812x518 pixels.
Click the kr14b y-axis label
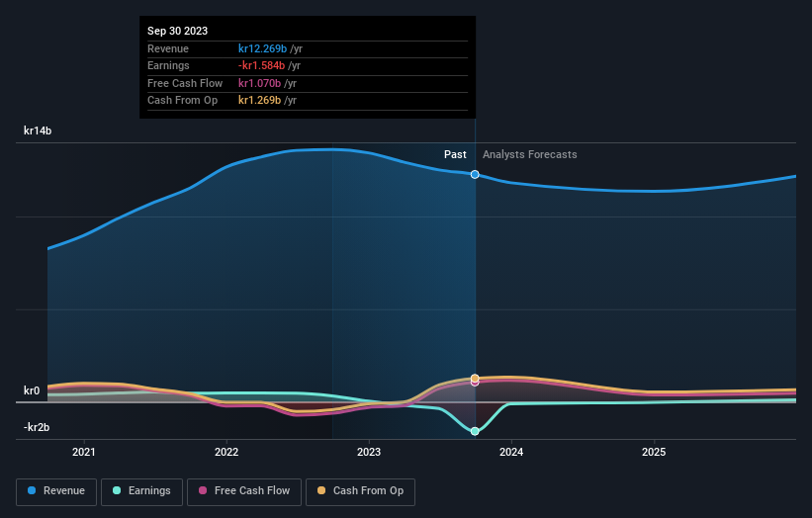click(x=38, y=130)
